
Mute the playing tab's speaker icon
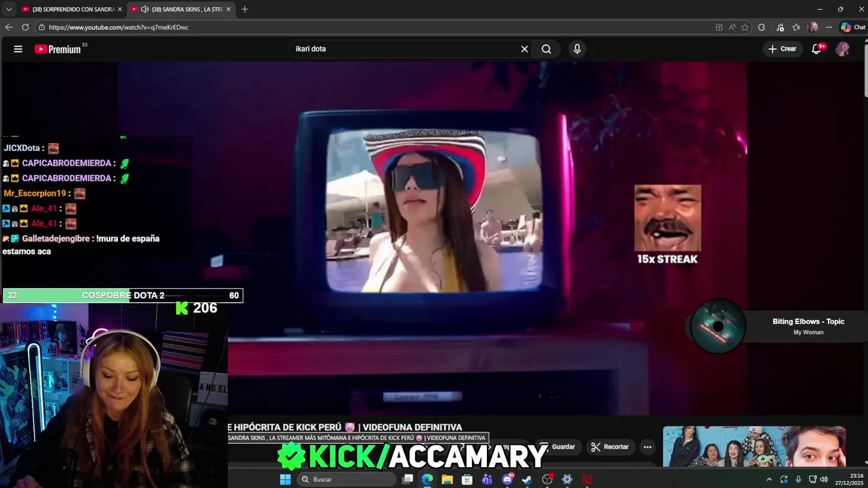coord(144,9)
